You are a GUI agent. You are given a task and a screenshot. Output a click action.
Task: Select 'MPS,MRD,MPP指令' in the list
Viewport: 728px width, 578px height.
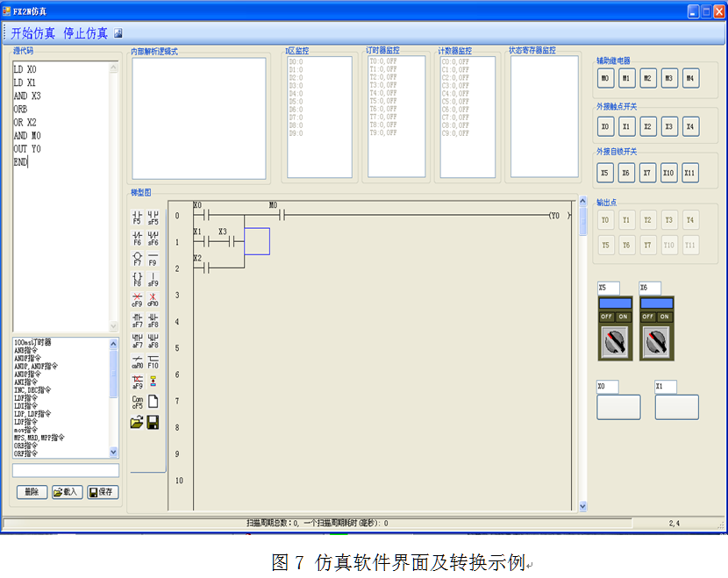point(39,438)
